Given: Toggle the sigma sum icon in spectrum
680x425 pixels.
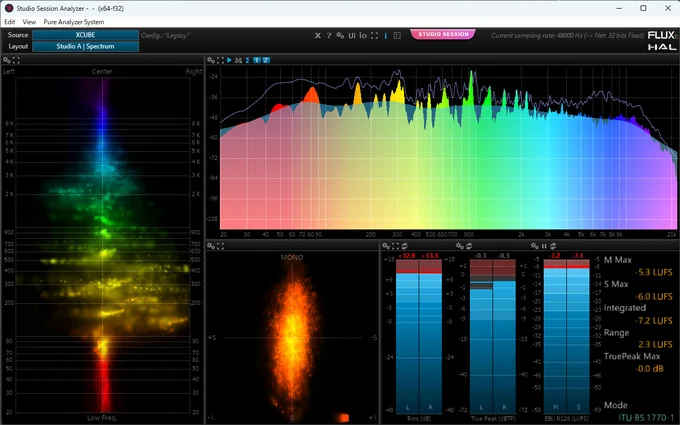Looking at the screenshot, I should (248, 60).
